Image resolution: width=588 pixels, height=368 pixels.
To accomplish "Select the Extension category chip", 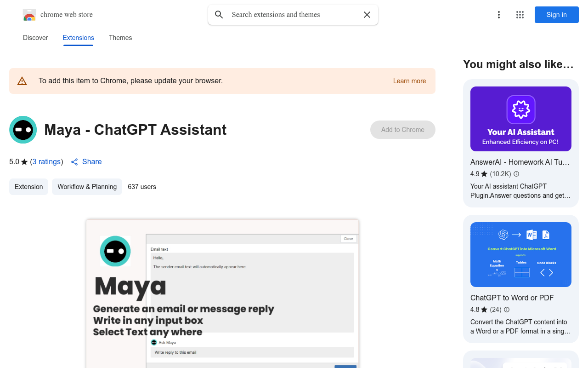I will 28,187.
